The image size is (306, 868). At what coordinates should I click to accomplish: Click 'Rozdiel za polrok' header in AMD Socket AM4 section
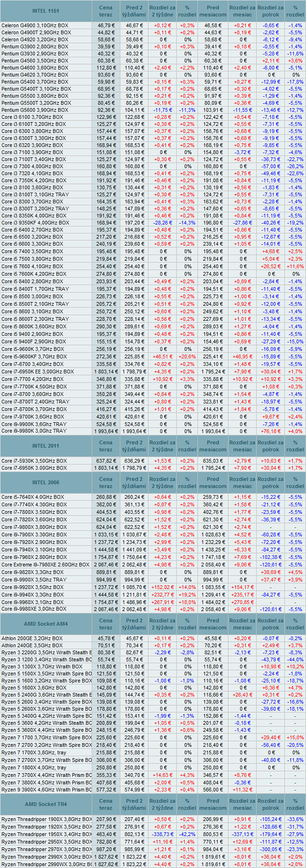point(271,624)
